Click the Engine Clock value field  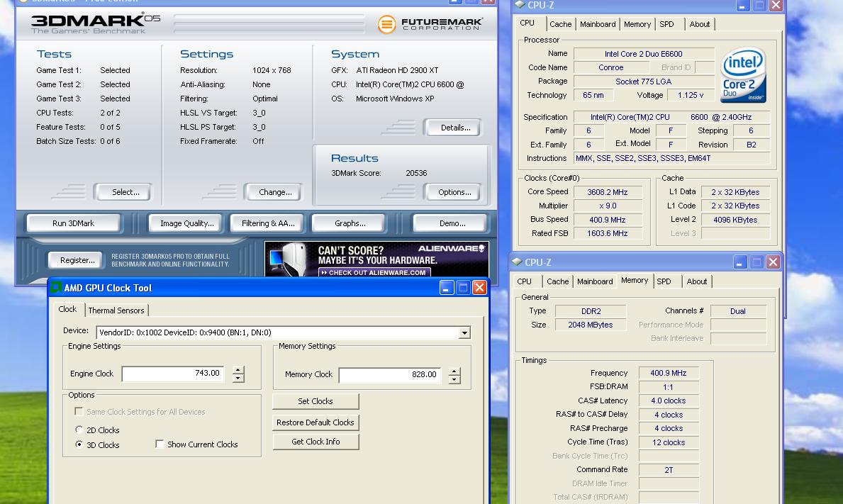coord(173,374)
